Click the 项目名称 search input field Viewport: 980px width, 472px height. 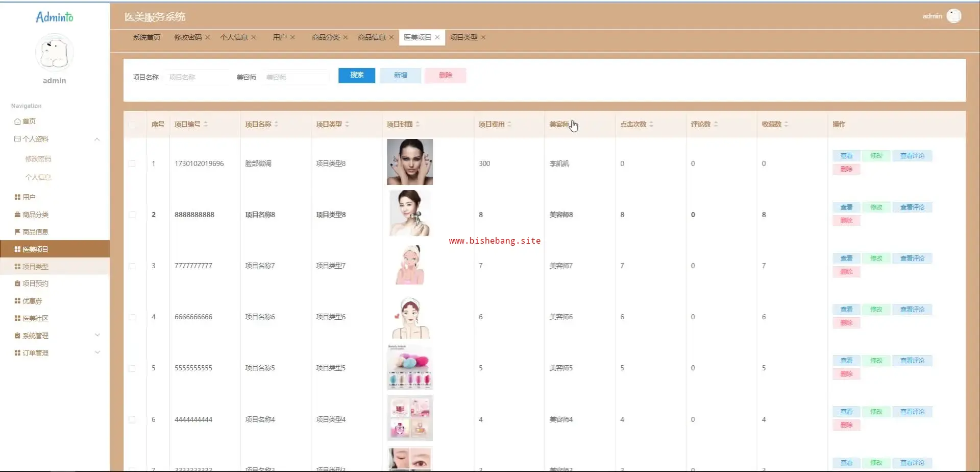pos(197,77)
